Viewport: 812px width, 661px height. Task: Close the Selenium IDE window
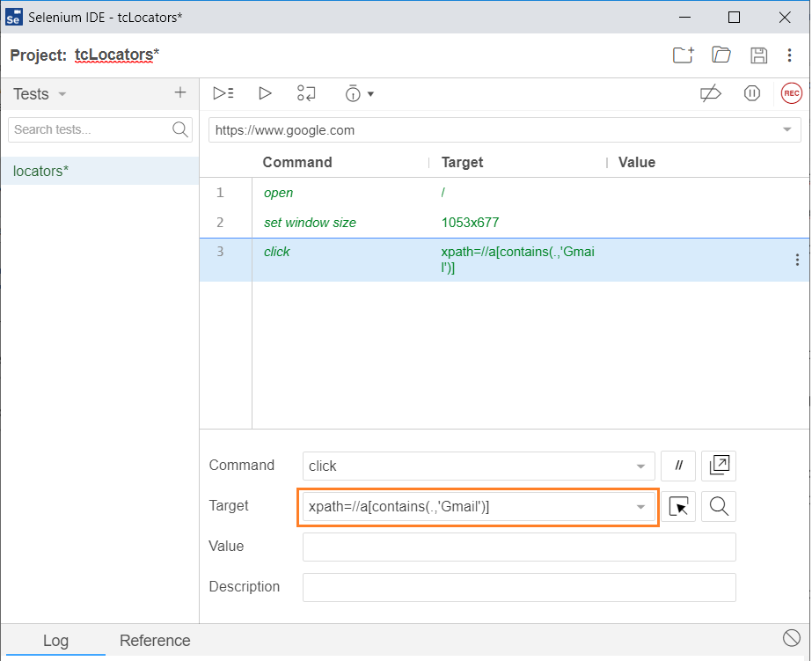tap(785, 17)
